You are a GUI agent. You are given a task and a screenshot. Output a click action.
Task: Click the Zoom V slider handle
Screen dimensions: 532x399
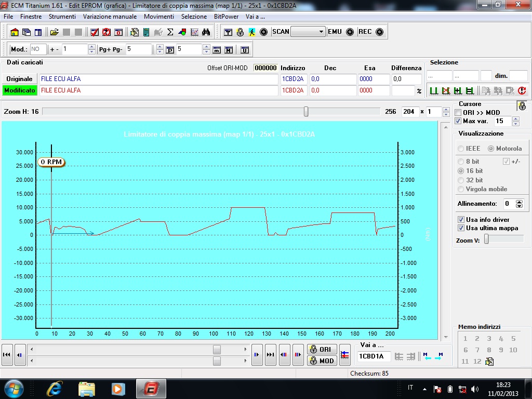[x=486, y=239]
